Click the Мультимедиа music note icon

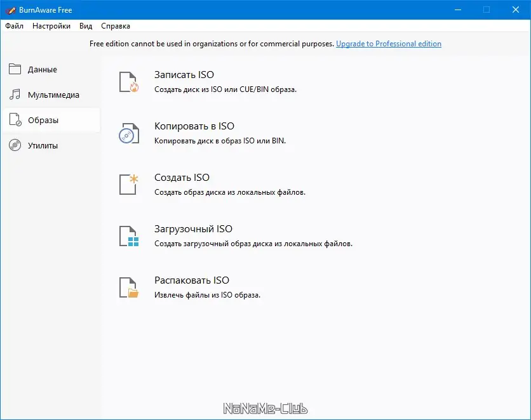click(15, 95)
